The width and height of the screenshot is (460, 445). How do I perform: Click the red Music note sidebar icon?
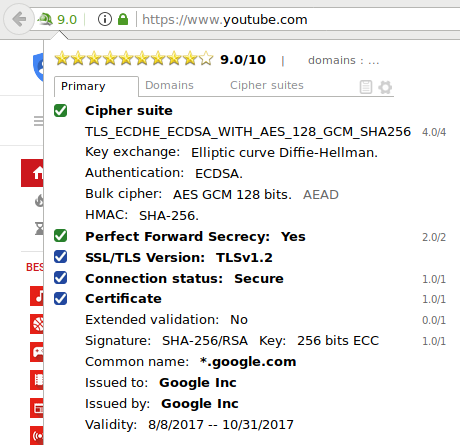tap(37, 296)
